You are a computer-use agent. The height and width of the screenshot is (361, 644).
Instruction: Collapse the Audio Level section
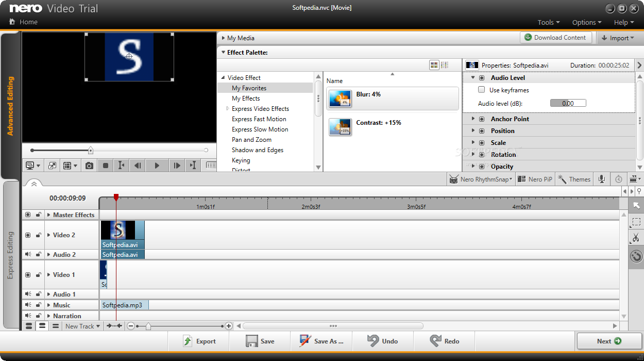(x=473, y=77)
